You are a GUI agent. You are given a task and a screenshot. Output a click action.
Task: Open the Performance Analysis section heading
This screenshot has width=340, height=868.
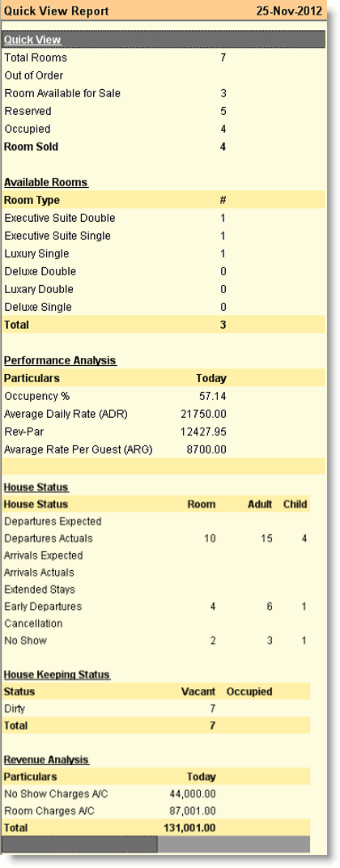point(60,360)
